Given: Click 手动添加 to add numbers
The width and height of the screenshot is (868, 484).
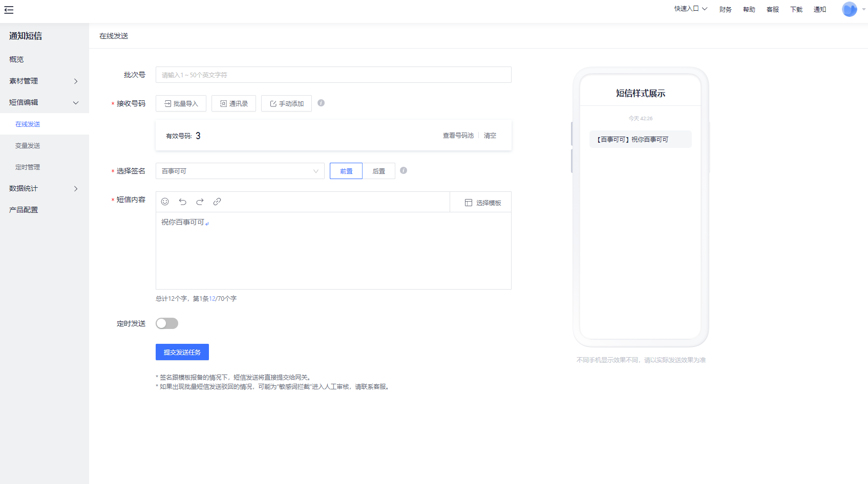Looking at the screenshot, I should point(286,103).
